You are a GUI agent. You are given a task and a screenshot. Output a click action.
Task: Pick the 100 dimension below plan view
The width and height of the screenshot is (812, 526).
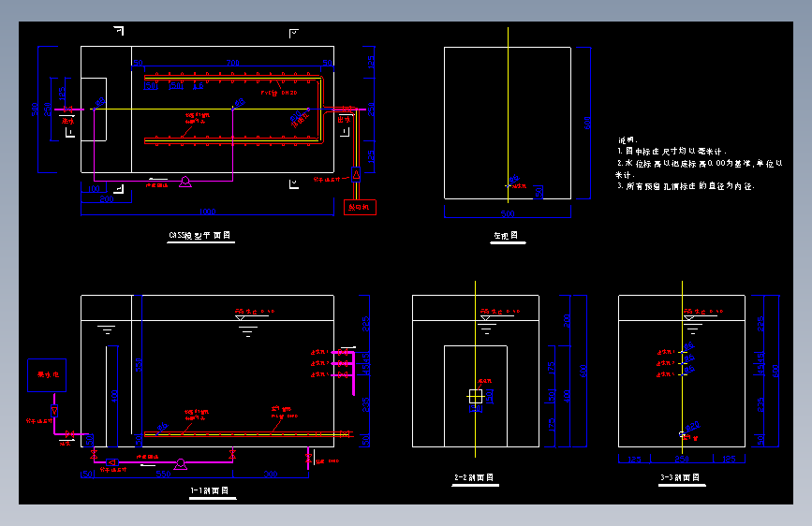click(x=94, y=188)
